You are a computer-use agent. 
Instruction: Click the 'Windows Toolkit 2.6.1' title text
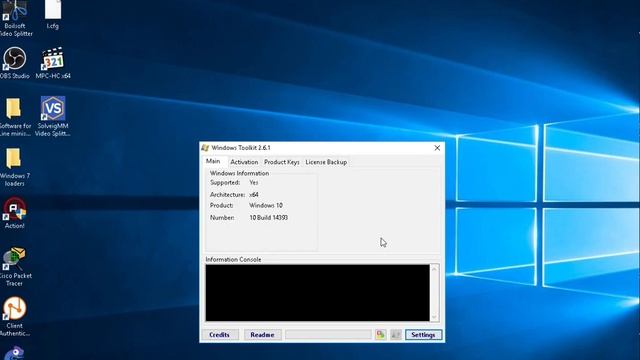241,148
